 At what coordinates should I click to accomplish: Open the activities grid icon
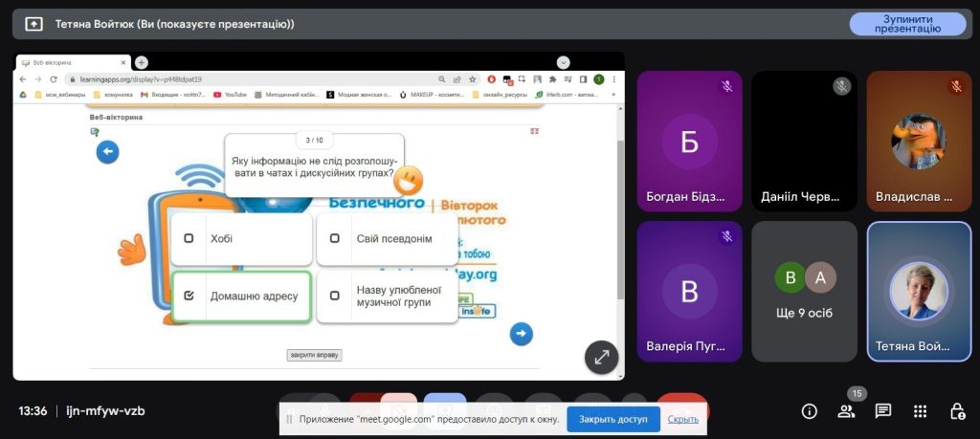pyautogui.click(x=920, y=411)
